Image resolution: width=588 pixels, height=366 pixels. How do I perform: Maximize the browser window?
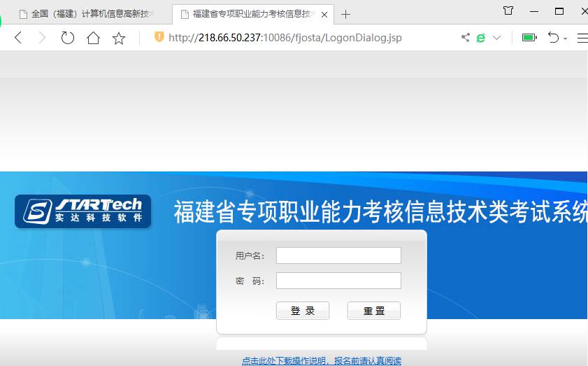point(559,11)
